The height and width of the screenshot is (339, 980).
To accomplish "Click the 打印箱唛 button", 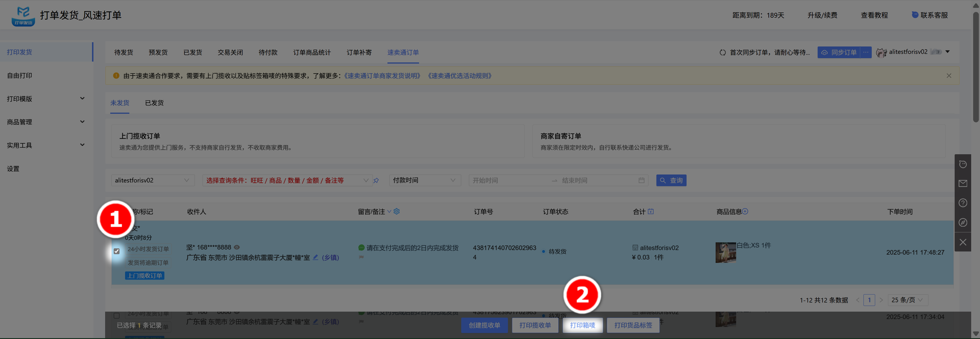I will pyautogui.click(x=583, y=325).
